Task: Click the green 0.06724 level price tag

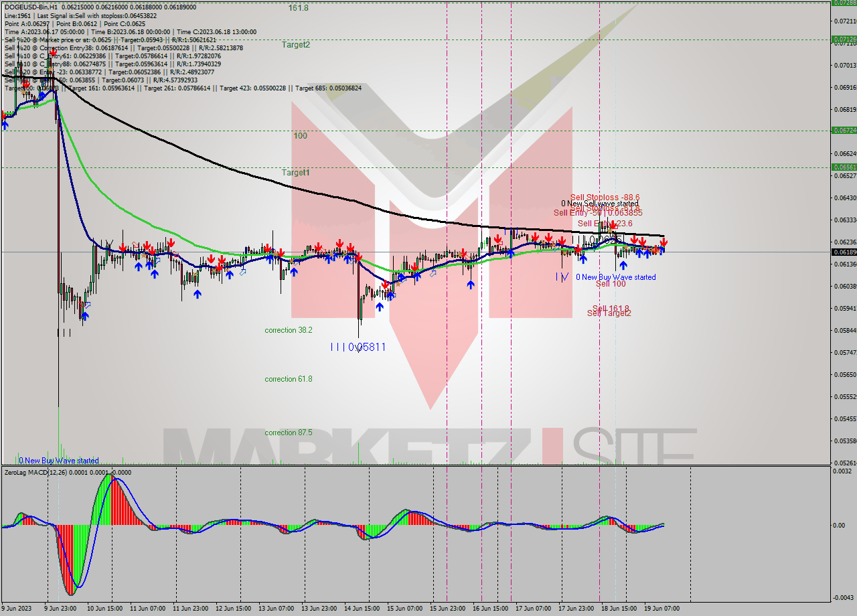Action: (843, 130)
